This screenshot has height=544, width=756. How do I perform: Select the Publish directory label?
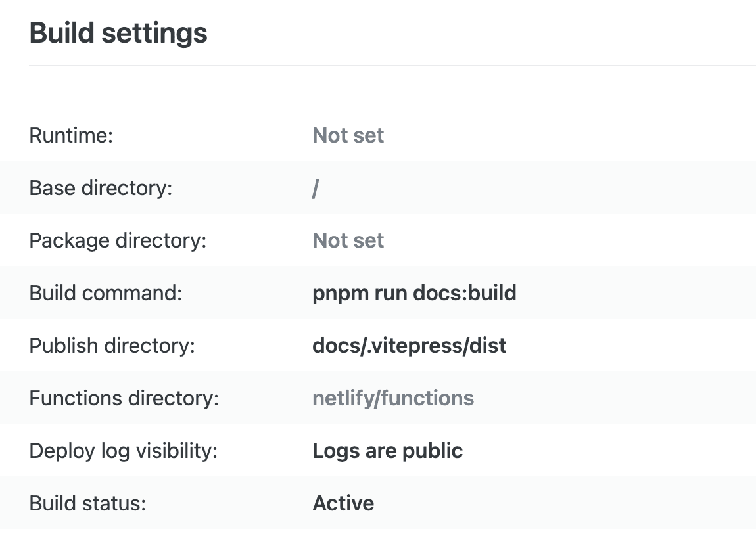[x=112, y=346]
